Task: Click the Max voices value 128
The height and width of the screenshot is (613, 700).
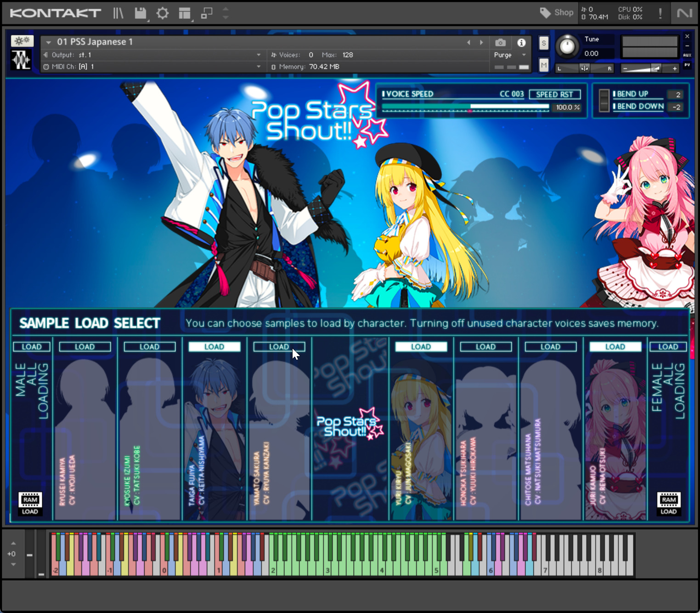Action: pyautogui.click(x=348, y=55)
